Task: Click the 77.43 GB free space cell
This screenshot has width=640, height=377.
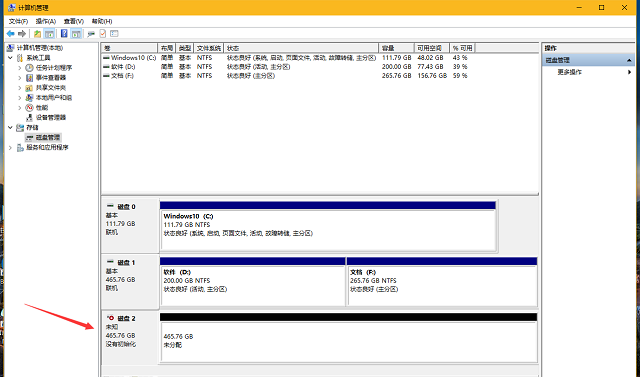Action: click(x=430, y=67)
